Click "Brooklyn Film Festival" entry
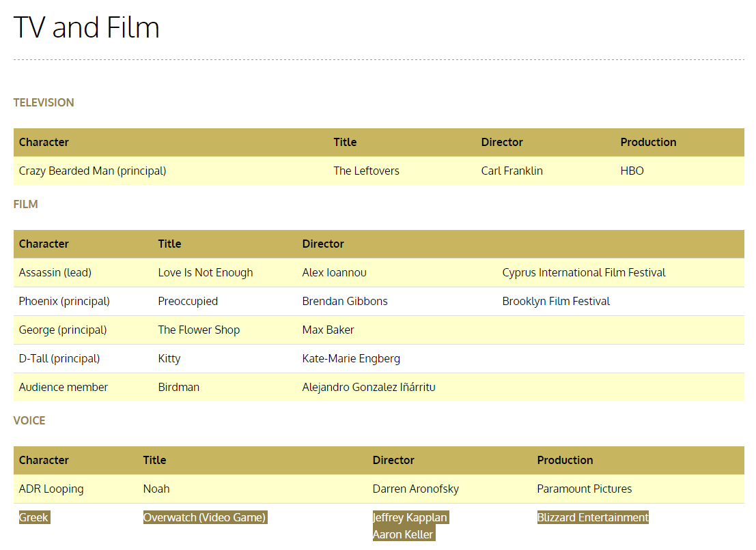This screenshot has width=756, height=550. point(556,301)
